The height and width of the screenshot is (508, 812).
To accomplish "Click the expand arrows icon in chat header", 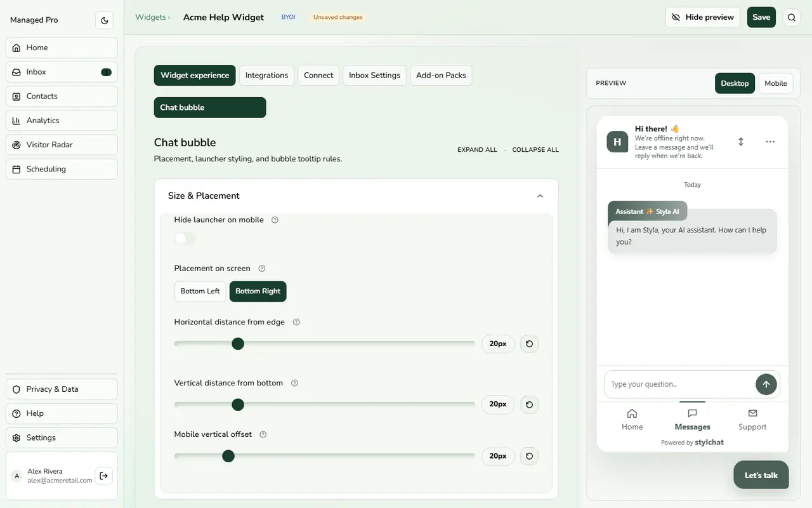I will click(741, 142).
